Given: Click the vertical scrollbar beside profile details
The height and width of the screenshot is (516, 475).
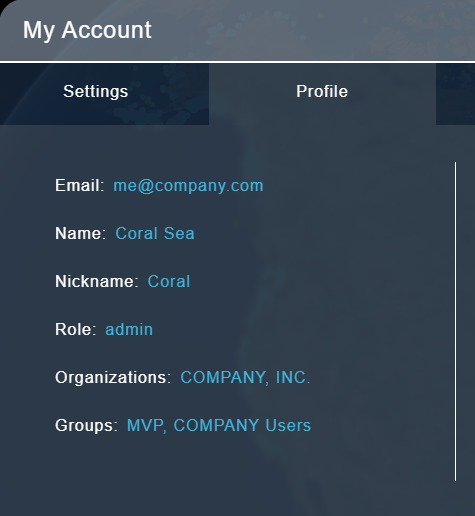Looking at the screenshot, I should click(x=455, y=321).
